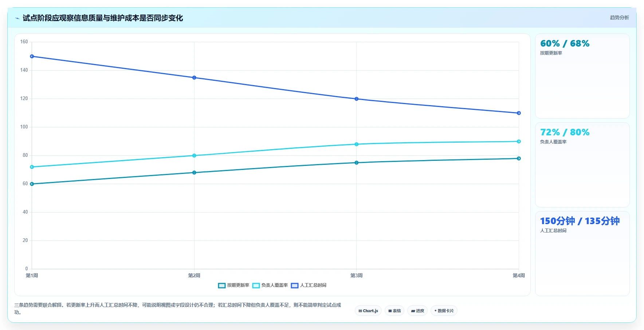Click 按期更新率 data point at 第3周
Screen dimensions: 644x330
point(357,163)
